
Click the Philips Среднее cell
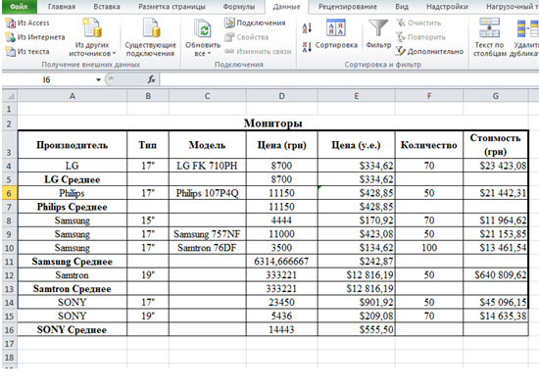coord(73,207)
